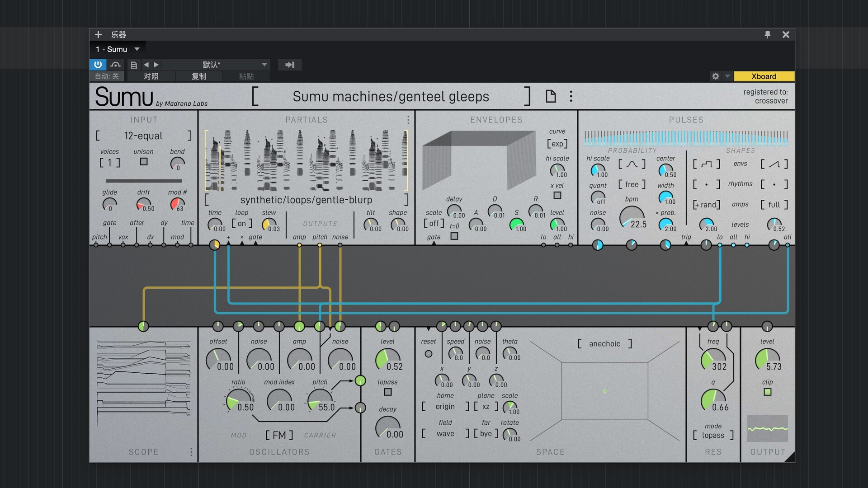Image resolution: width=868 pixels, height=488 pixels.
Task: Open the preset file document icon
Action: (551, 96)
